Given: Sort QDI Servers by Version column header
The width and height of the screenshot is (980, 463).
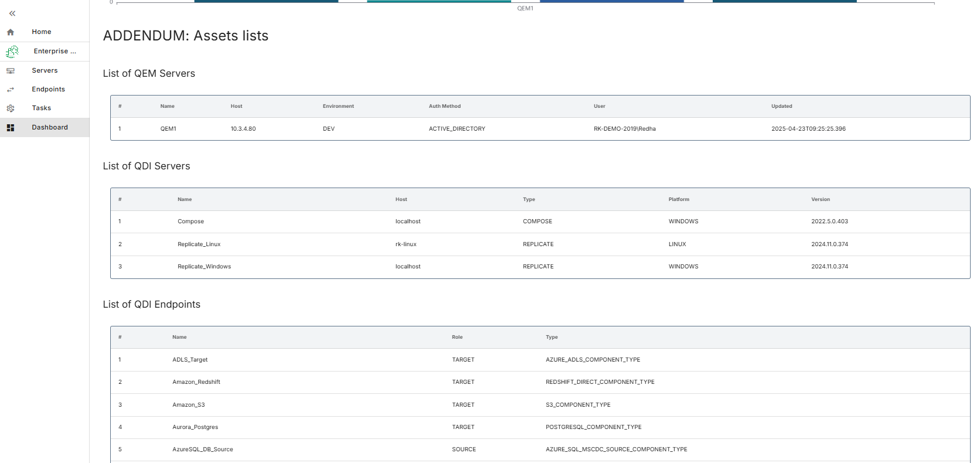Looking at the screenshot, I should [820, 200].
